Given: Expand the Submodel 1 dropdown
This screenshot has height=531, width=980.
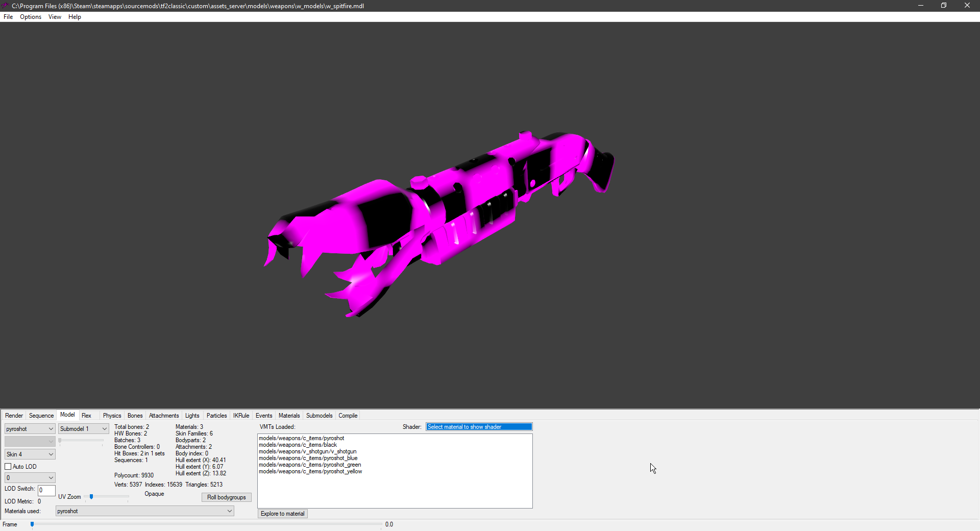Looking at the screenshot, I should [83, 429].
